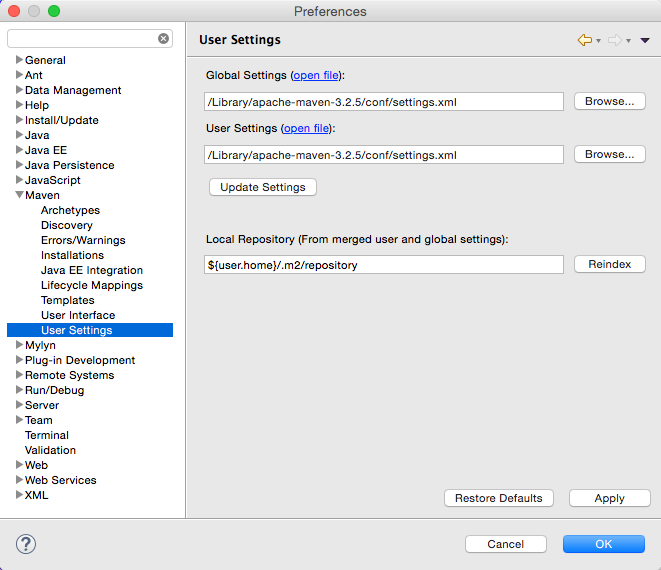Click the back navigation arrow icon
This screenshot has width=661, height=570.
[585, 40]
